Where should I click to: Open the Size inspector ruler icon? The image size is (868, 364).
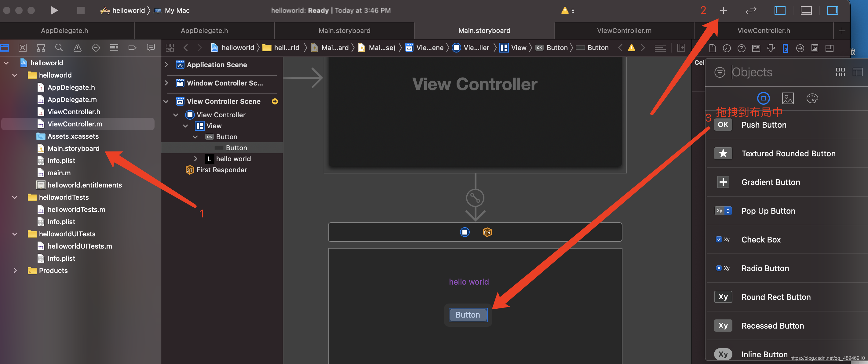[x=786, y=48]
